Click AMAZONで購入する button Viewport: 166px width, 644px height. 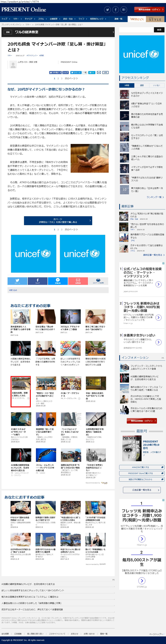142,467
